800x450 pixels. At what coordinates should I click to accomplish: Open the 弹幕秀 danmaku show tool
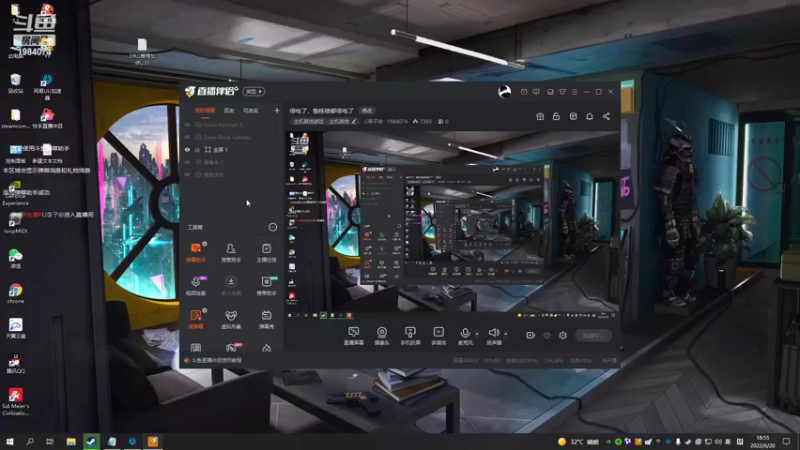tap(266, 319)
